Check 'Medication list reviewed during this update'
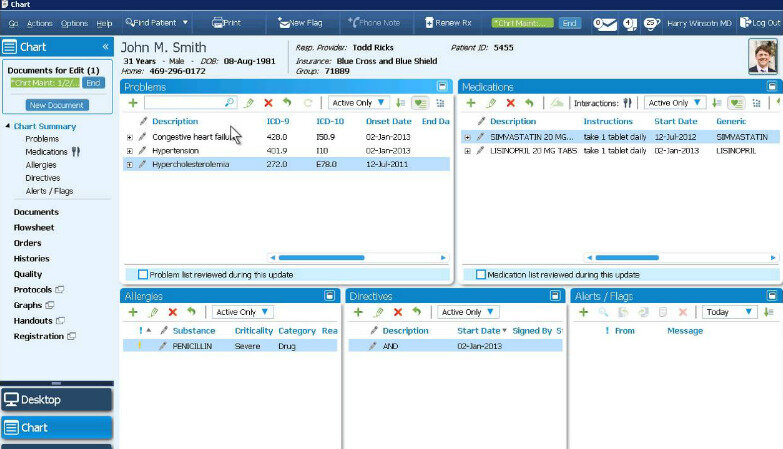 pyautogui.click(x=481, y=274)
